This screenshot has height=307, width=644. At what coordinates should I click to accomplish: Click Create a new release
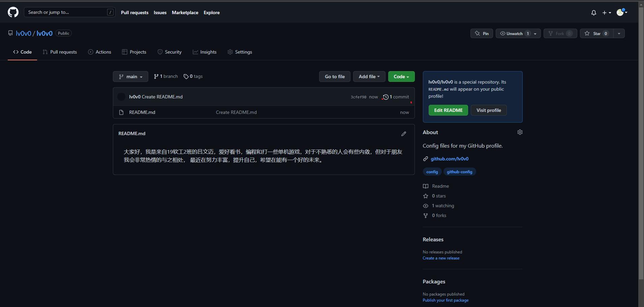[441, 258]
